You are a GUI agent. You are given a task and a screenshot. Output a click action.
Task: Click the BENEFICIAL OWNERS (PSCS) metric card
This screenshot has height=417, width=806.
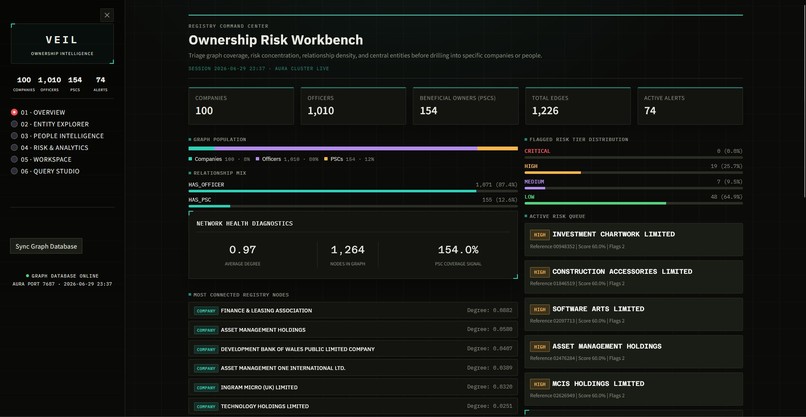coord(465,106)
